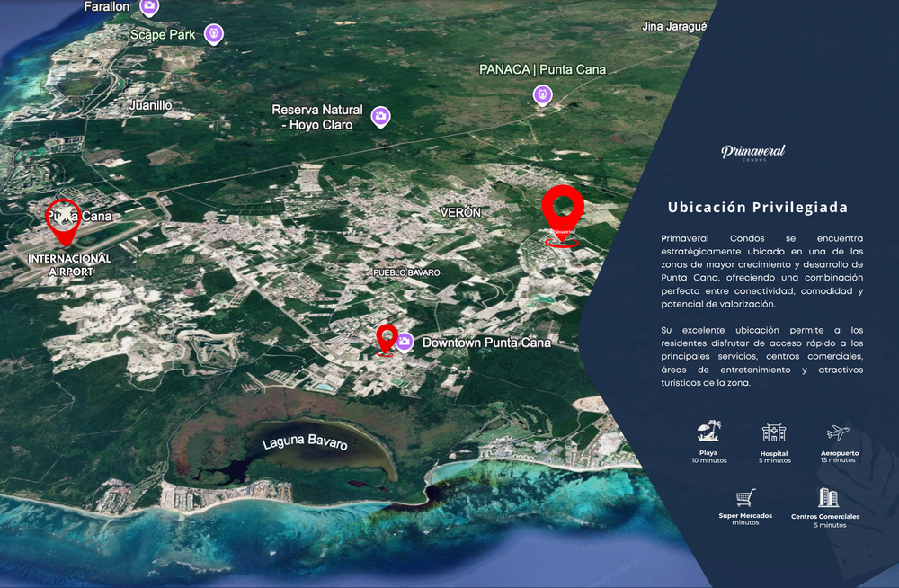Click the large red Primaveral location pin
Screen dimensions: 899x588
(563, 215)
